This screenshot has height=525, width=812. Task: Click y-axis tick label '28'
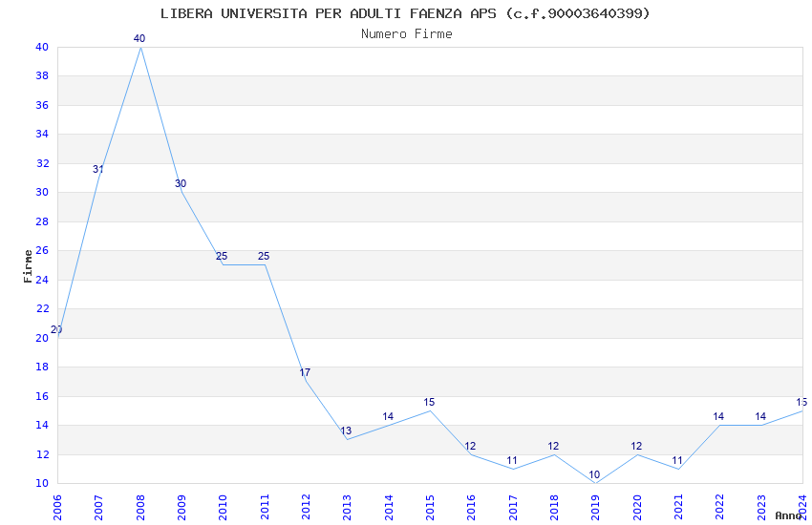click(x=42, y=221)
